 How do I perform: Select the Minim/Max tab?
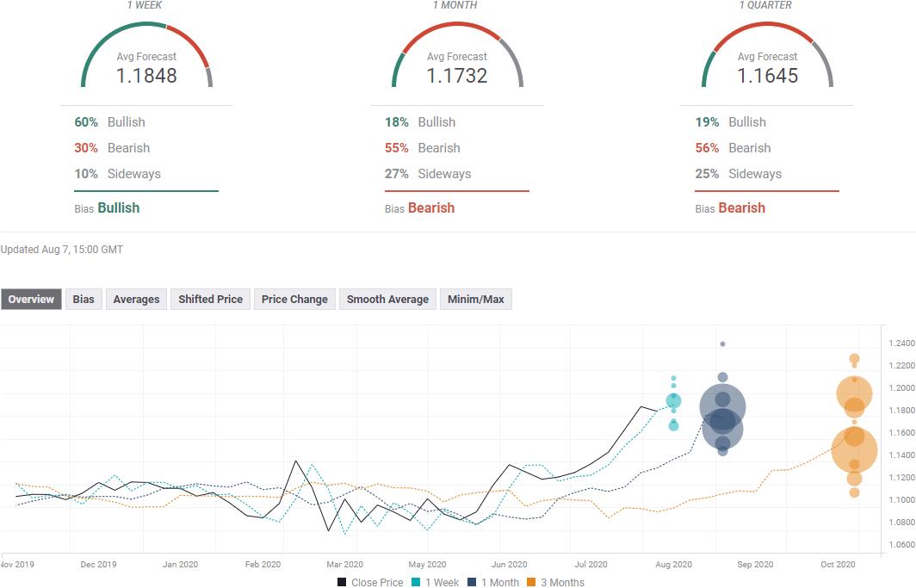[x=476, y=300]
